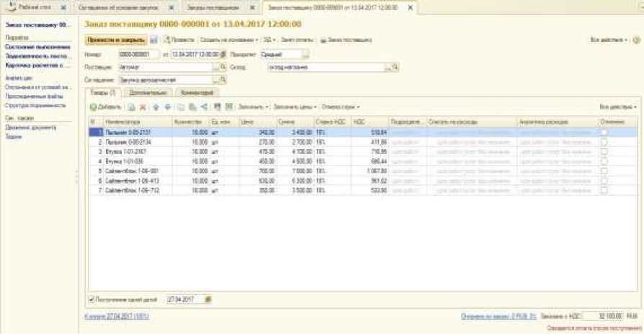
Task: Tick Отменено checkbox for Пыльник 0-05-2134 row
Action: click(604, 142)
